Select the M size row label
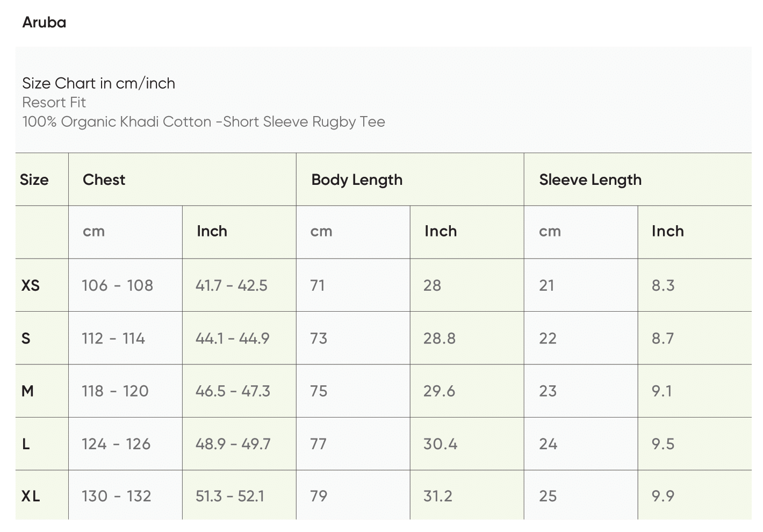The height and width of the screenshot is (532, 763). pos(27,391)
